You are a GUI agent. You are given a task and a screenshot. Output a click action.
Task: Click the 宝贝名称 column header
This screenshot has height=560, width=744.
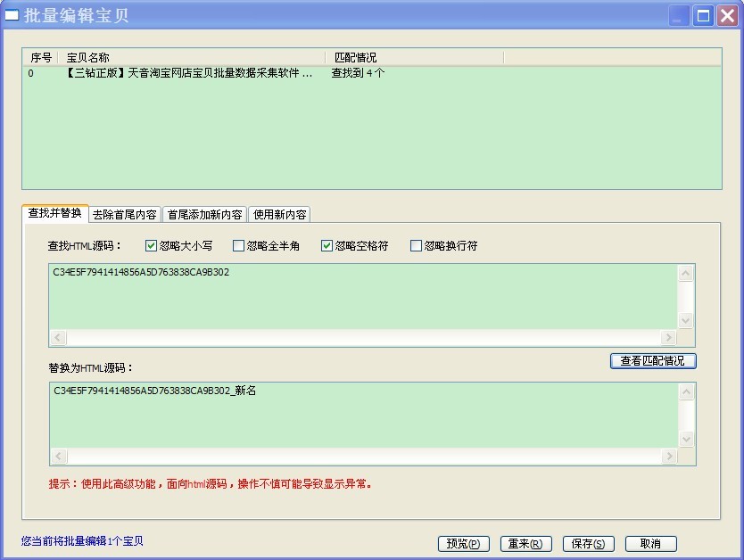(193, 57)
